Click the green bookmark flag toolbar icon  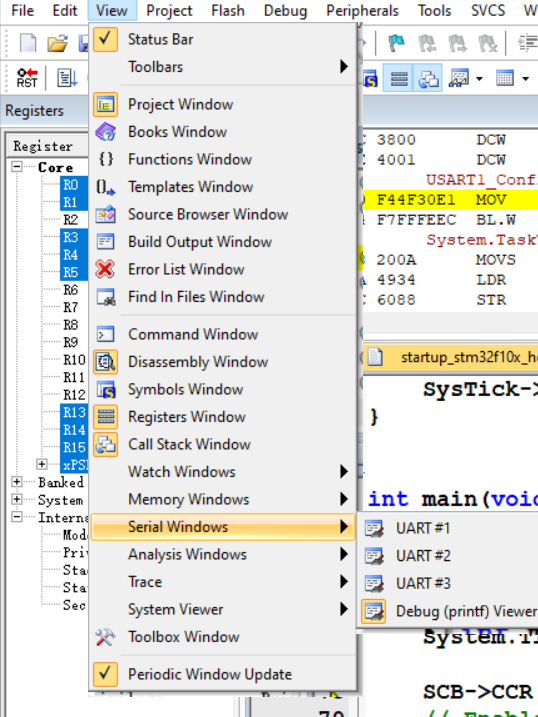[396, 43]
